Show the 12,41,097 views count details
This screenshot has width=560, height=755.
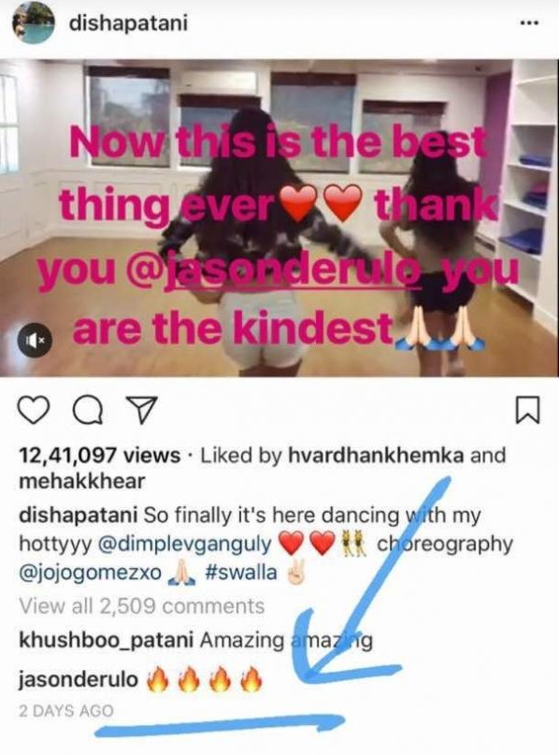tap(100, 455)
